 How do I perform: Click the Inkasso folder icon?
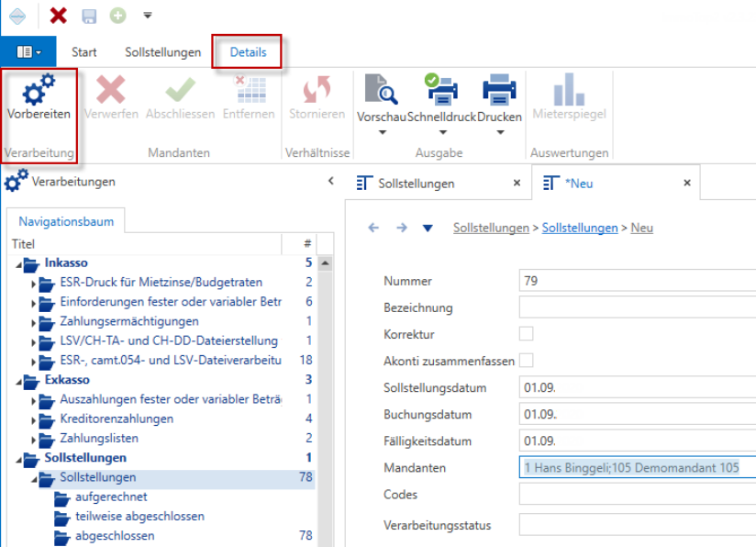coord(31,264)
